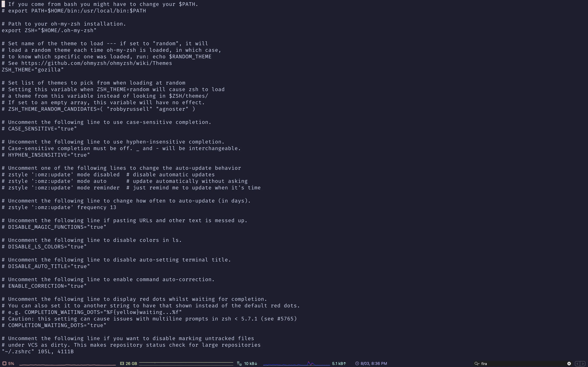Click the 5% CPU percentage label
Image resolution: width=588 pixels, height=367 pixels.
tap(11, 363)
